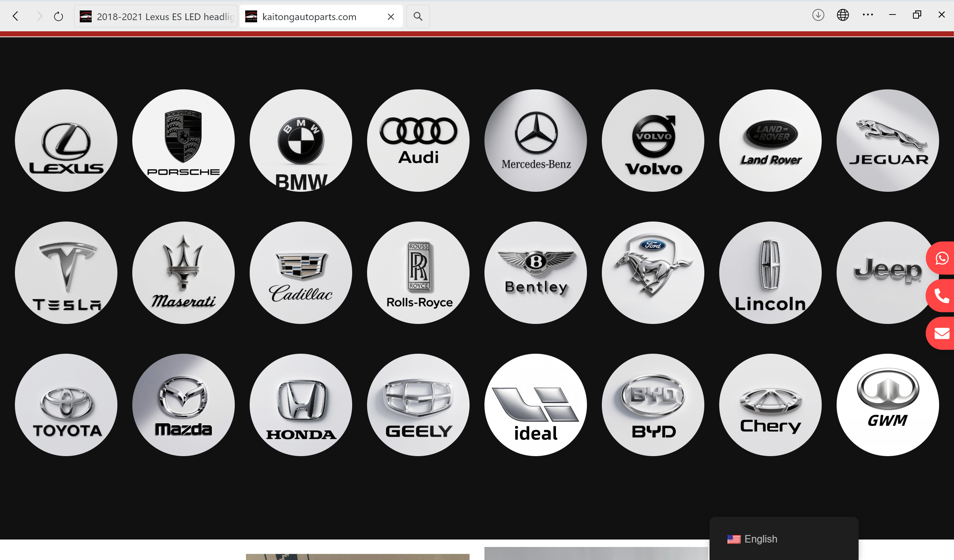Open the Rolls-Royce brand logo
Screen dimensions: 954x560
pyautogui.click(x=418, y=273)
